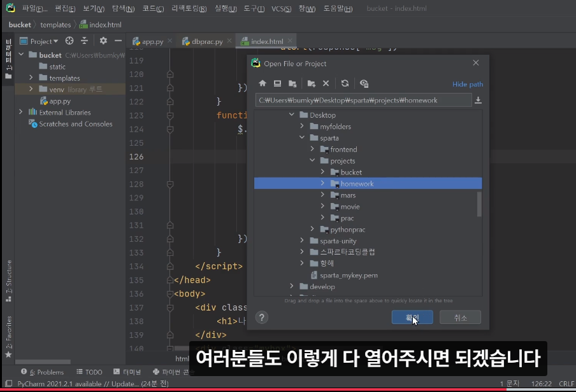576x392 pixels.
Task: Click the 취소 (Cancel) button
Action: click(460, 318)
